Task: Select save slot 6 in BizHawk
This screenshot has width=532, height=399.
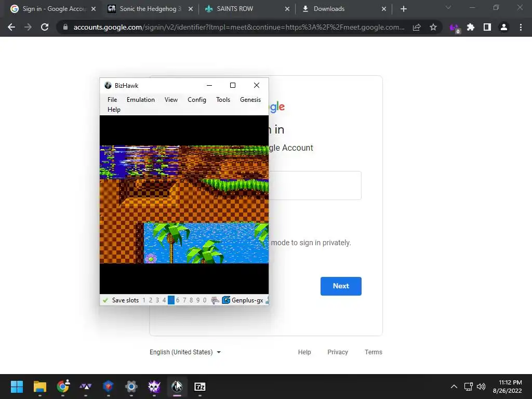Action: click(178, 300)
